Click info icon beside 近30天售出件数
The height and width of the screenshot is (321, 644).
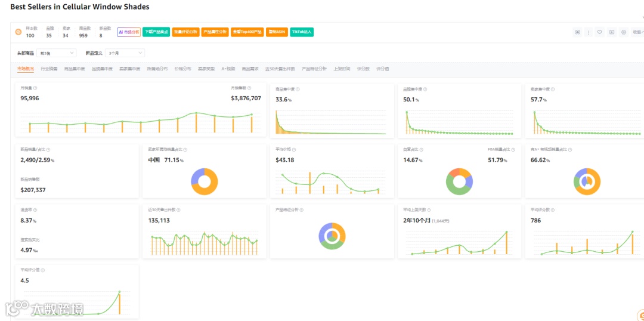pos(178,209)
